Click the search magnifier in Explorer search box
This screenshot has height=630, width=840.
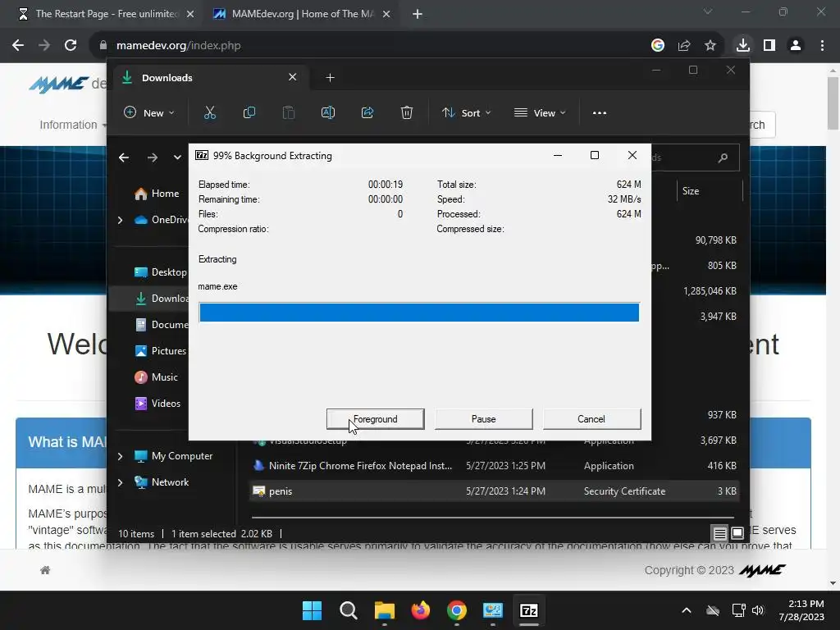click(x=723, y=157)
